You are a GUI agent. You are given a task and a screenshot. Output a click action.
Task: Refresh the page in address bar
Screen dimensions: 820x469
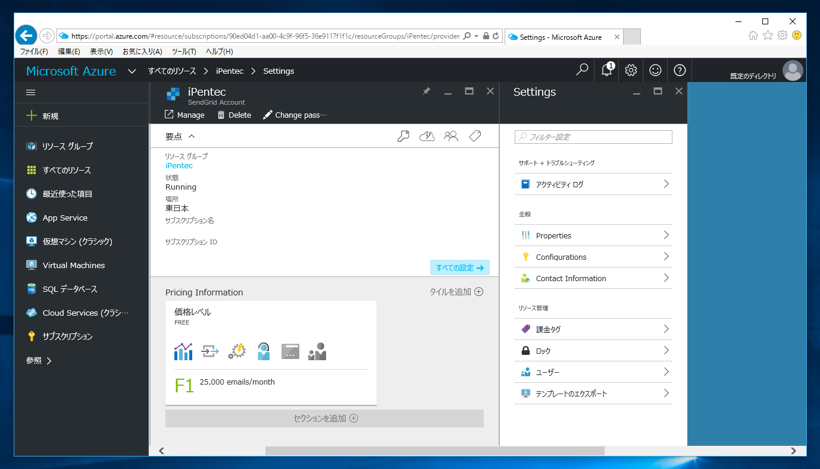[x=496, y=36]
